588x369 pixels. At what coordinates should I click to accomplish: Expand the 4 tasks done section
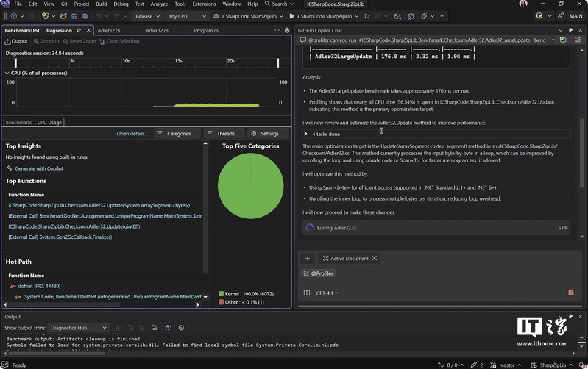click(305, 134)
